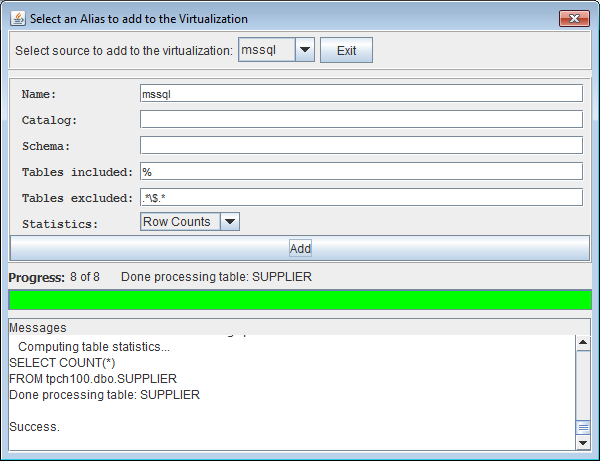
Task: Edit the Tables excluded pattern field
Action: (360, 197)
